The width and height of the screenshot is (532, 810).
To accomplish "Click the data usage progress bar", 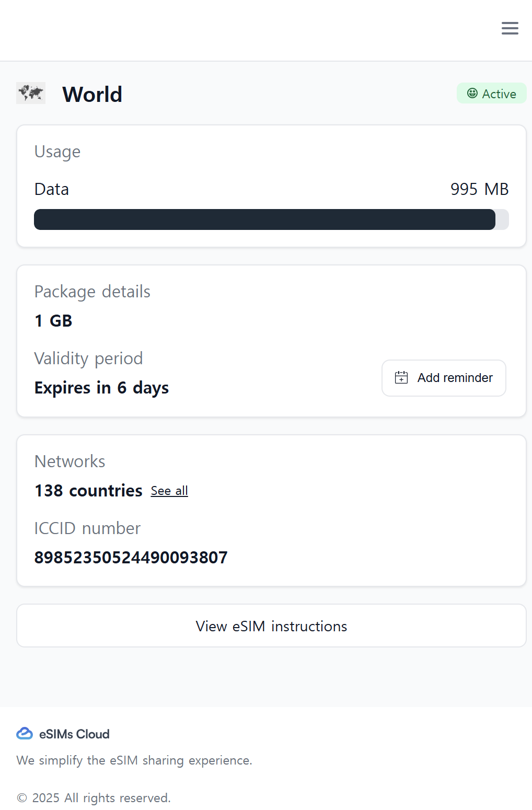I will point(271,219).
